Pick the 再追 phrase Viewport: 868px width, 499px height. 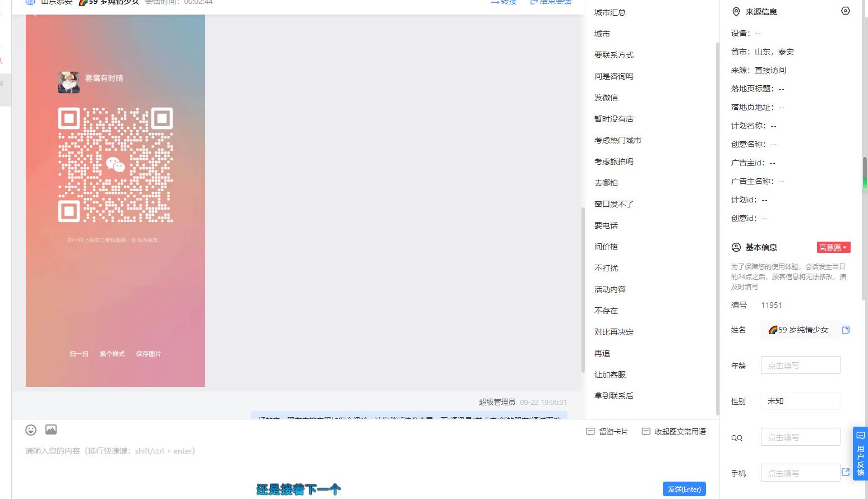602,353
